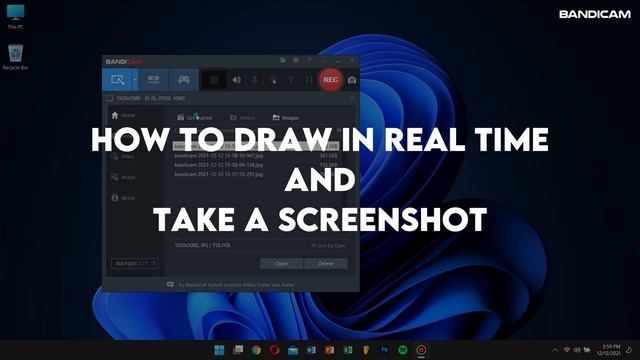Toggle the webcam overlay icon
640x360 pixels.
pyautogui.click(x=214, y=80)
